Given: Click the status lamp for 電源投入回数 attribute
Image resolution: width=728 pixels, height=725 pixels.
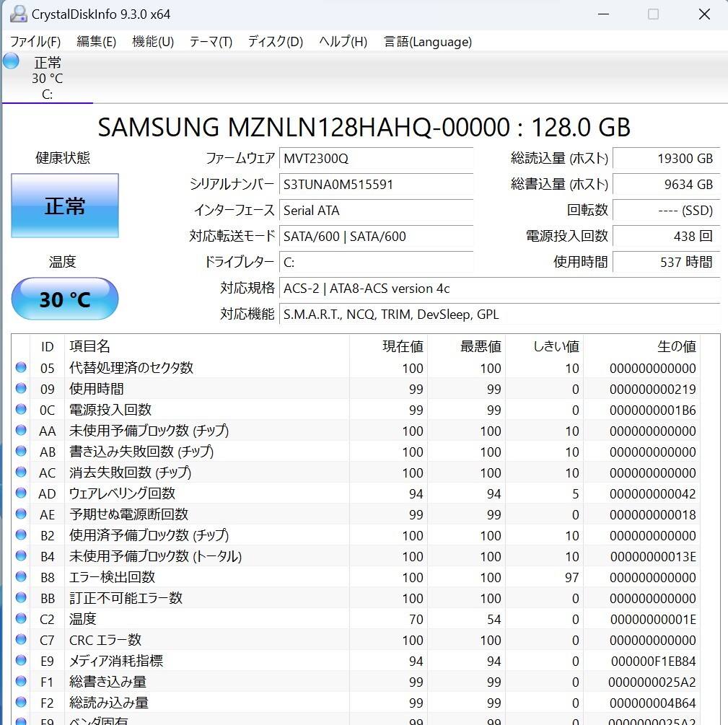Looking at the screenshot, I should [20, 410].
